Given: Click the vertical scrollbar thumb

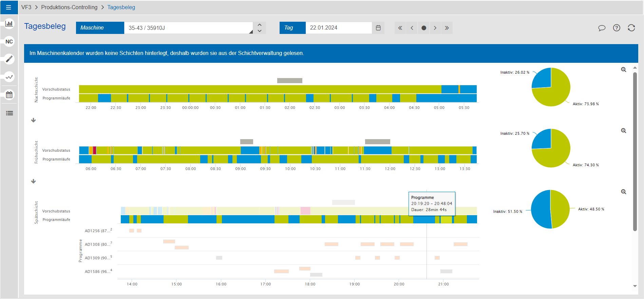Looking at the screenshot, I should (635, 151).
